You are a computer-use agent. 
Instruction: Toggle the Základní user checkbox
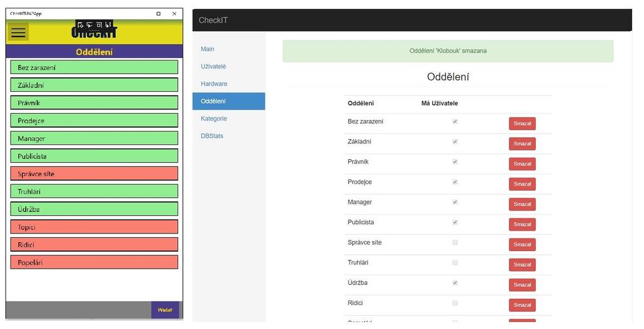click(455, 142)
